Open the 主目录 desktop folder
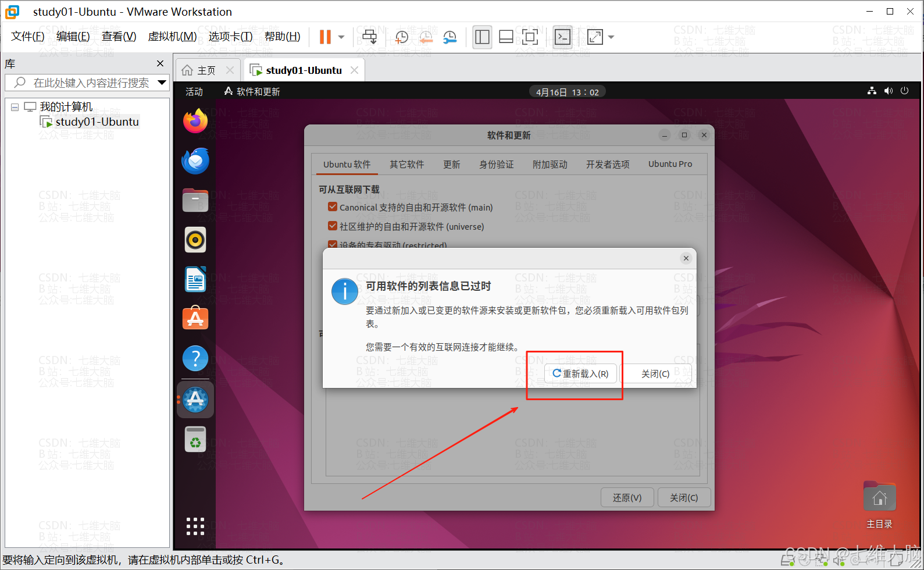Viewport: 924px width, 570px height. (x=879, y=504)
